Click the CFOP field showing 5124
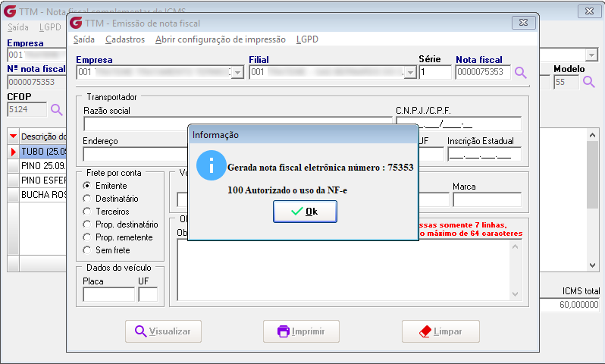The image size is (605, 364). 27,110
